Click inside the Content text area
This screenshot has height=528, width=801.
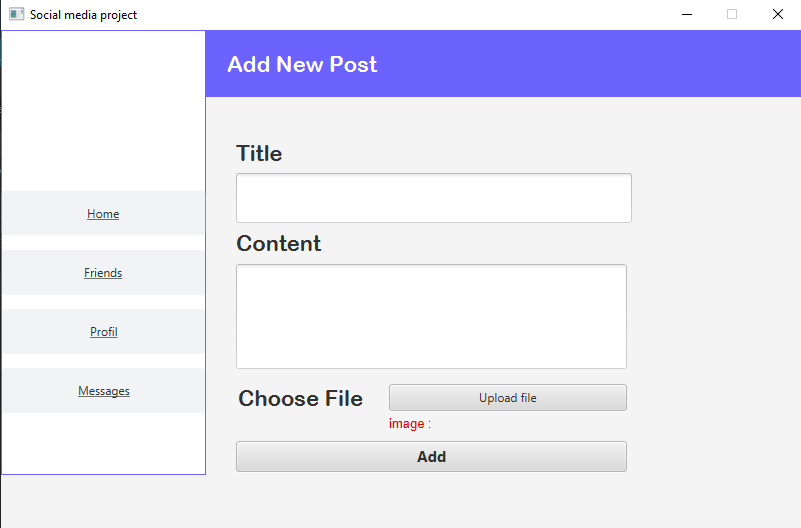click(431, 317)
